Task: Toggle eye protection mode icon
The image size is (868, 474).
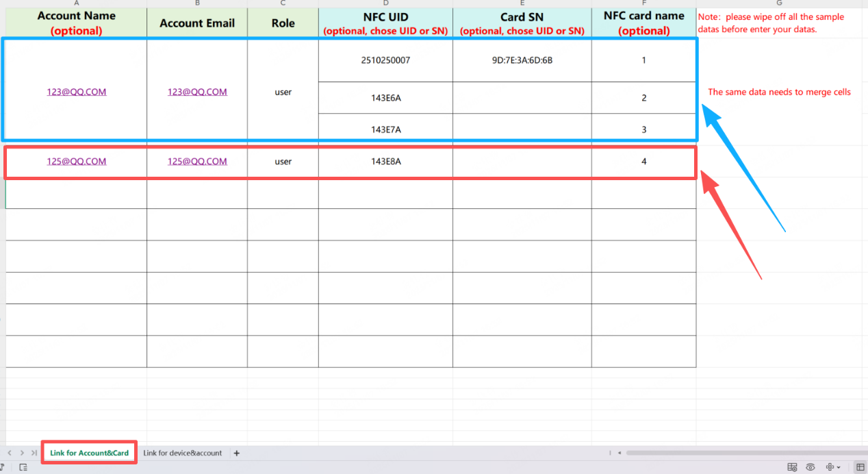Action: pyautogui.click(x=810, y=467)
